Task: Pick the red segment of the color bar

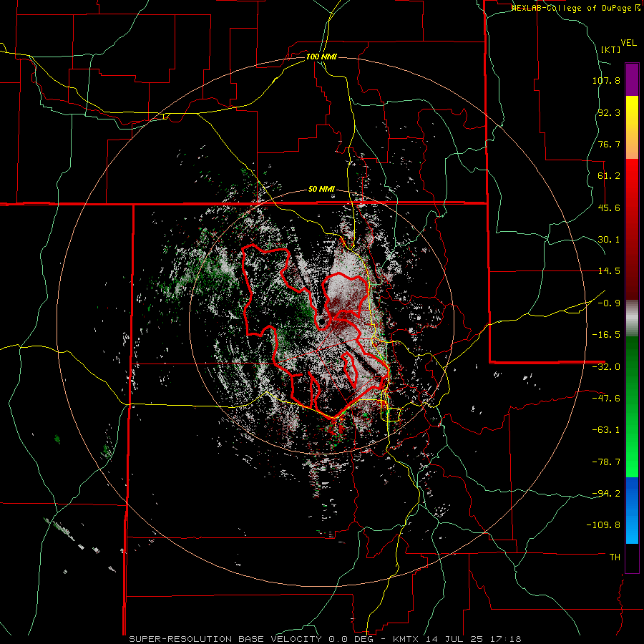Action: (632, 229)
